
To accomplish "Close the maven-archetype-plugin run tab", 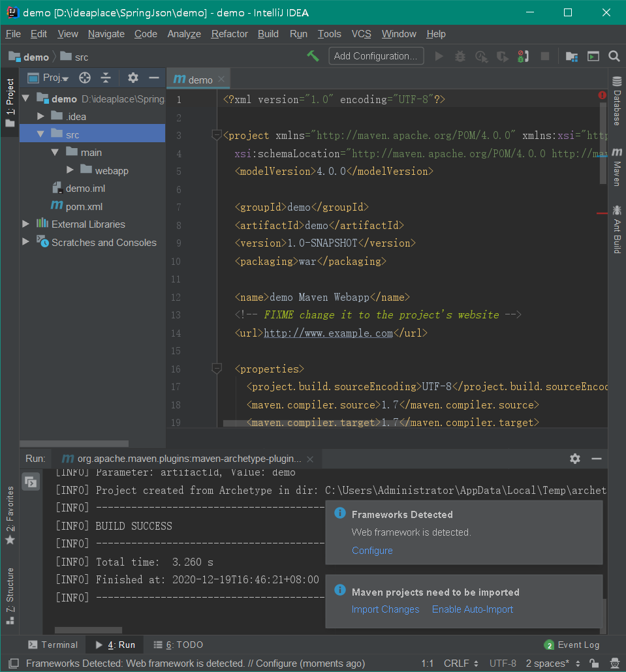I will tap(310, 459).
